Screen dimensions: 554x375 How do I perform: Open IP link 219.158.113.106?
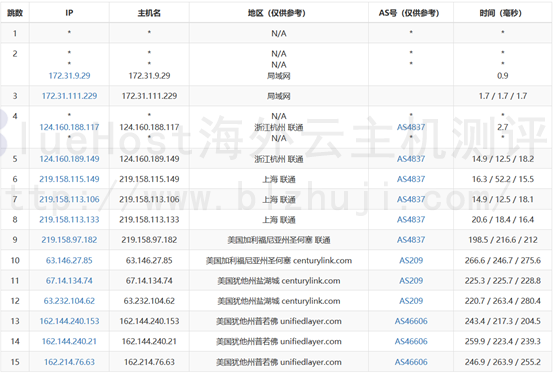coord(69,199)
